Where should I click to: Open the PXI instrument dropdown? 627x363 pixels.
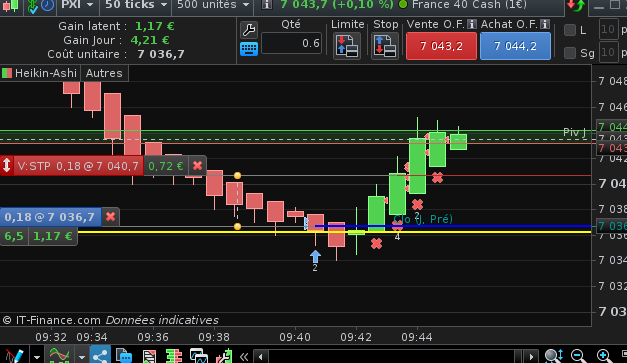pyautogui.click(x=77, y=5)
